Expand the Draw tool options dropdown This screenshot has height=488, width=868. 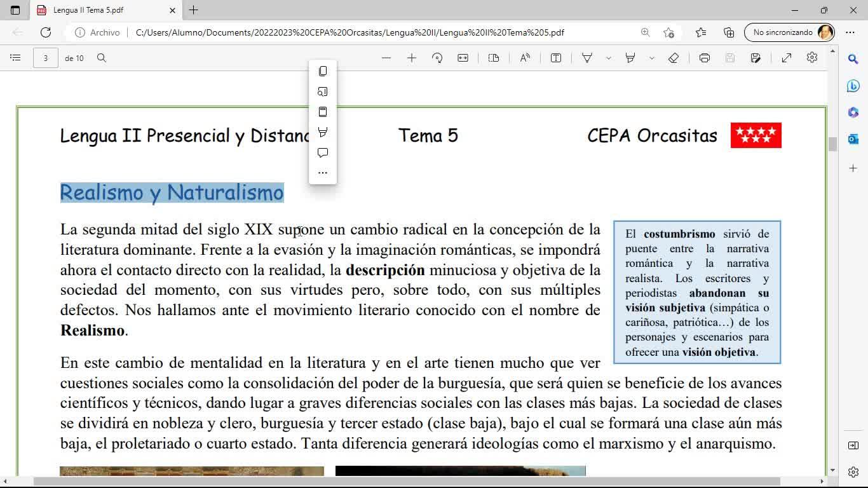point(608,58)
